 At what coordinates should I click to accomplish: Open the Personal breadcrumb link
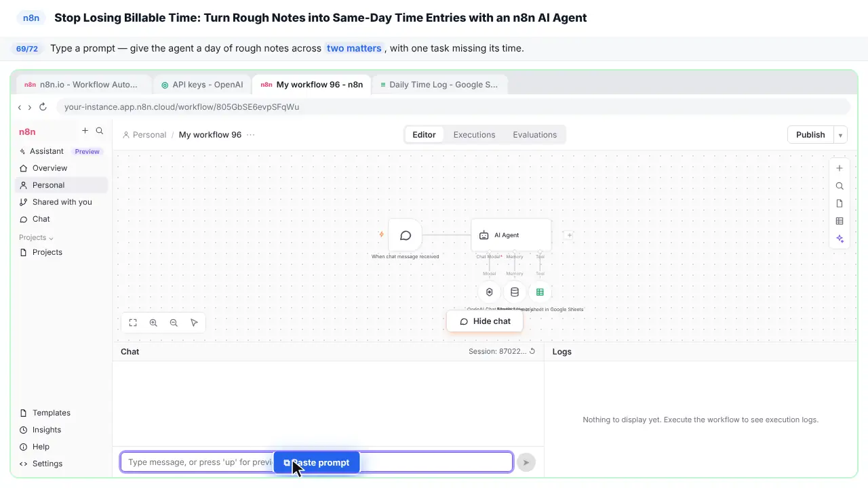144,135
